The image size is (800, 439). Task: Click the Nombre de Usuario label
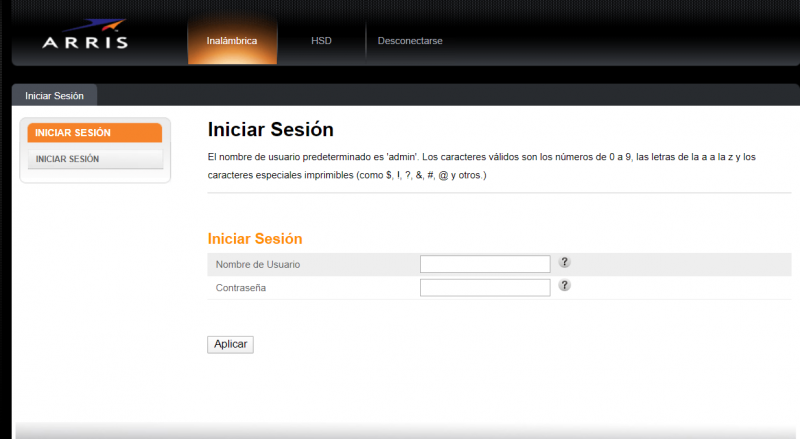click(x=258, y=264)
